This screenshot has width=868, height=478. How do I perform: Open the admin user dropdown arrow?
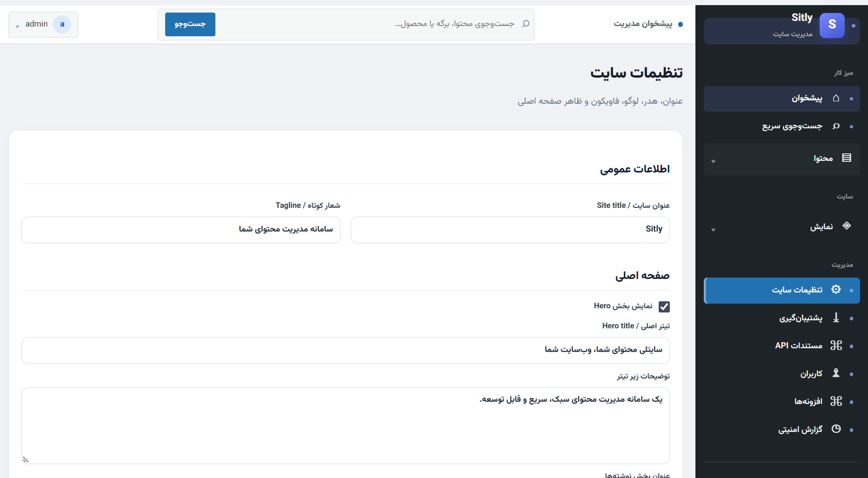17,26
